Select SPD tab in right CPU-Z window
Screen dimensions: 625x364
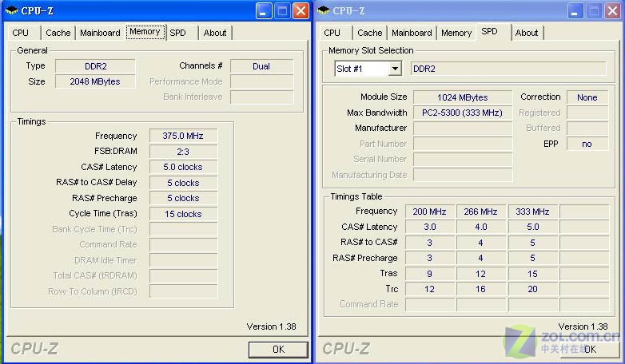[489, 31]
